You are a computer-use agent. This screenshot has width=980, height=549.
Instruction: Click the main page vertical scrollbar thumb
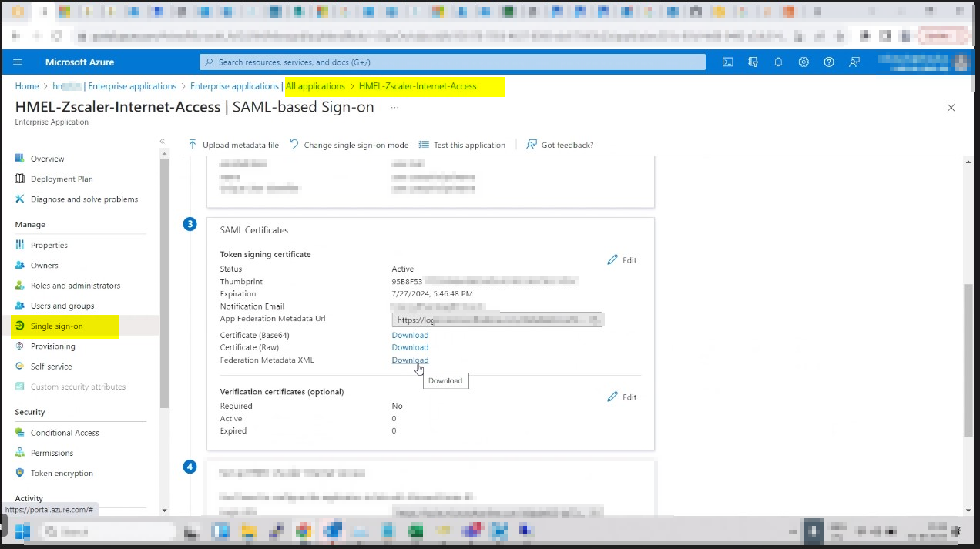[969, 360]
